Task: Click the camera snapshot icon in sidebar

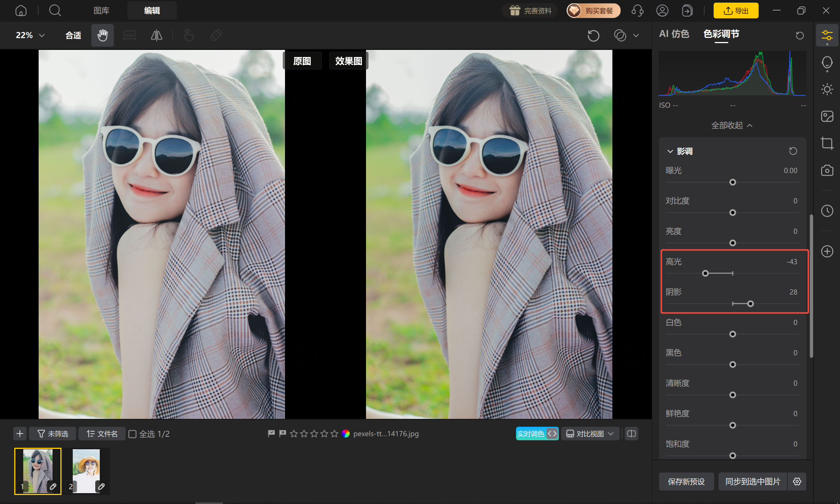Action: [827, 170]
